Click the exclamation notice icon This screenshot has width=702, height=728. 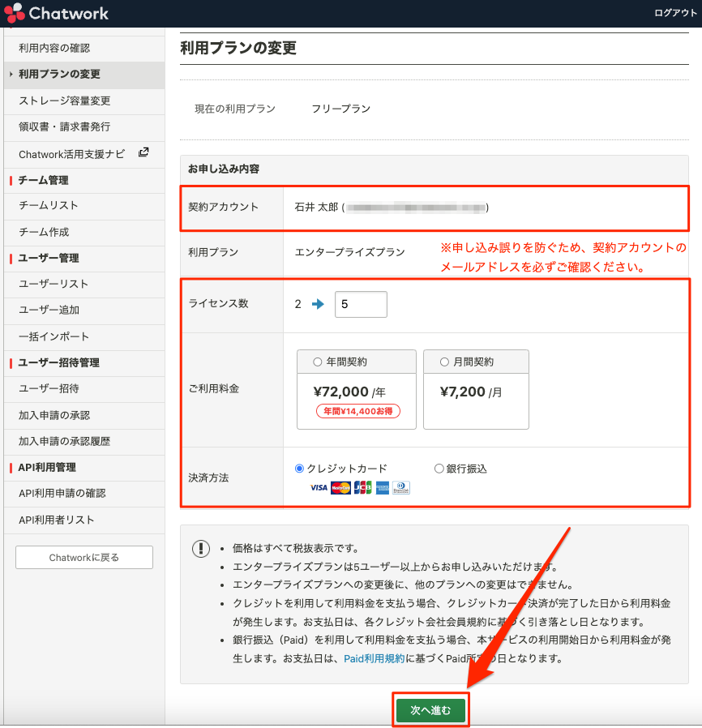[201, 548]
